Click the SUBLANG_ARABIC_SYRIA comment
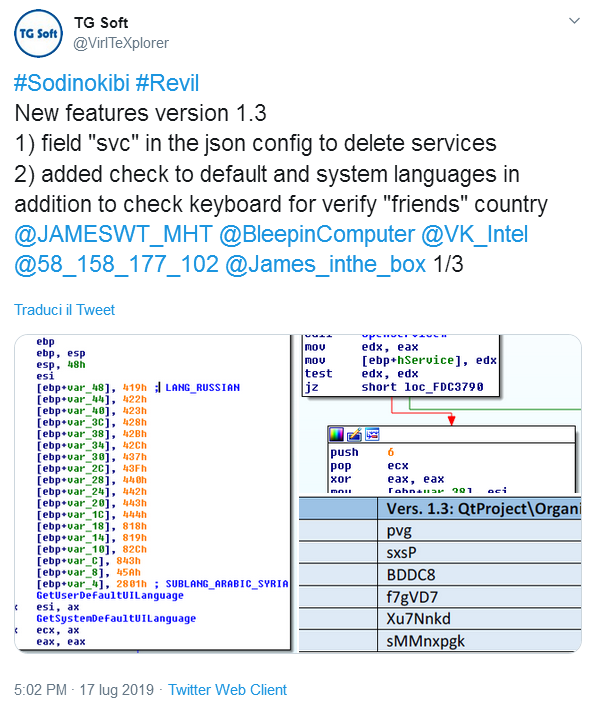The image size is (595, 702). tap(227, 584)
